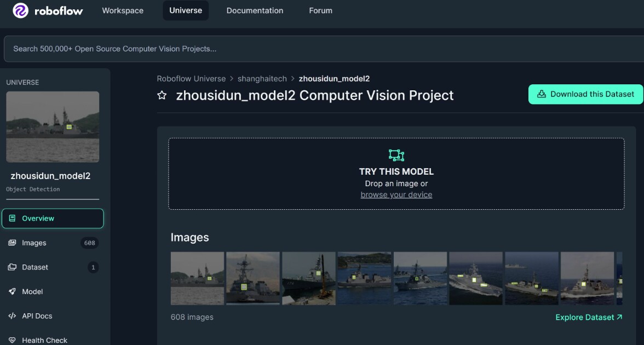Screen dimensions: 644x345
Task: Select Overview in the sidebar
Action: coord(53,218)
